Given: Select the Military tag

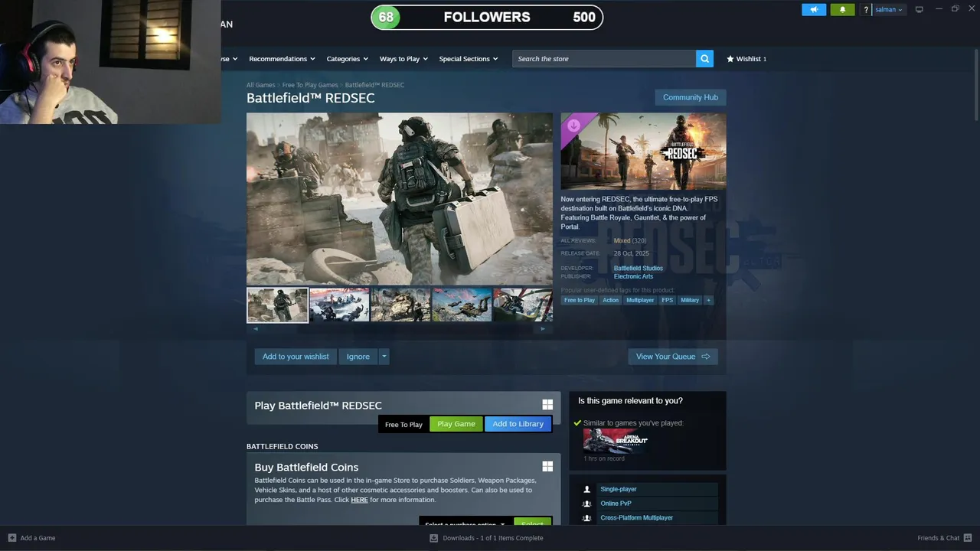Looking at the screenshot, I should coord(690,300).
